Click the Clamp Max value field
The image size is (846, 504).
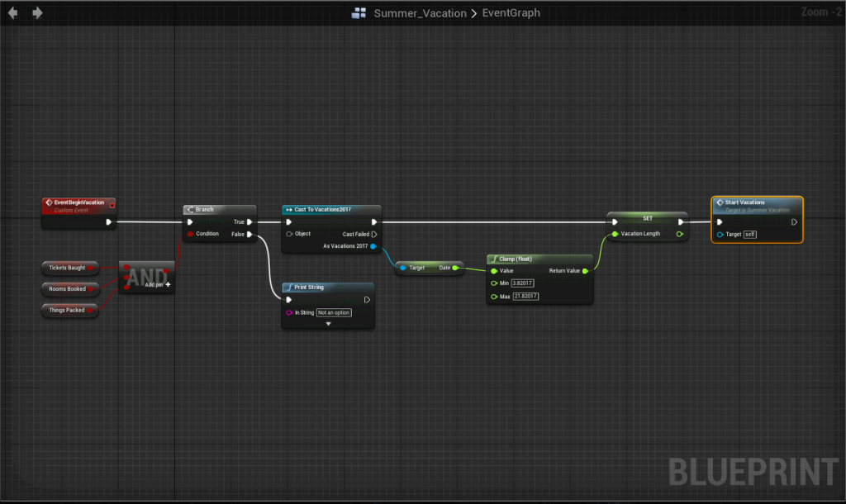tap(525, 296)
